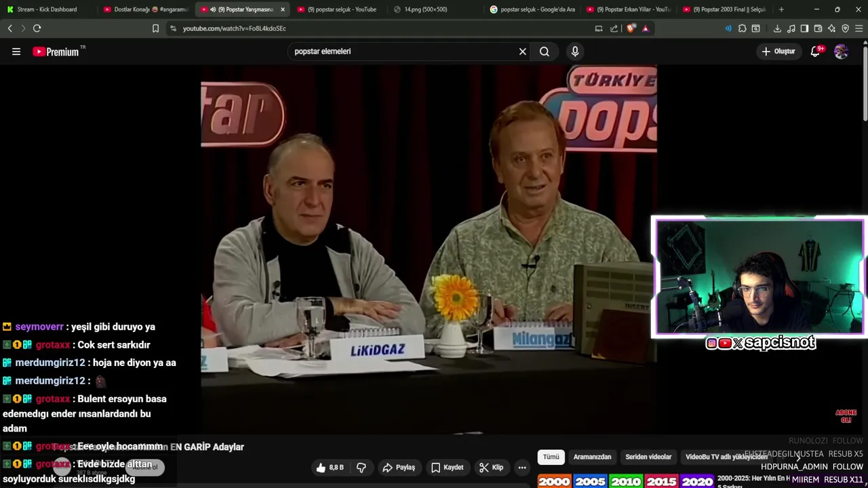Clear the search box with X

523,52
